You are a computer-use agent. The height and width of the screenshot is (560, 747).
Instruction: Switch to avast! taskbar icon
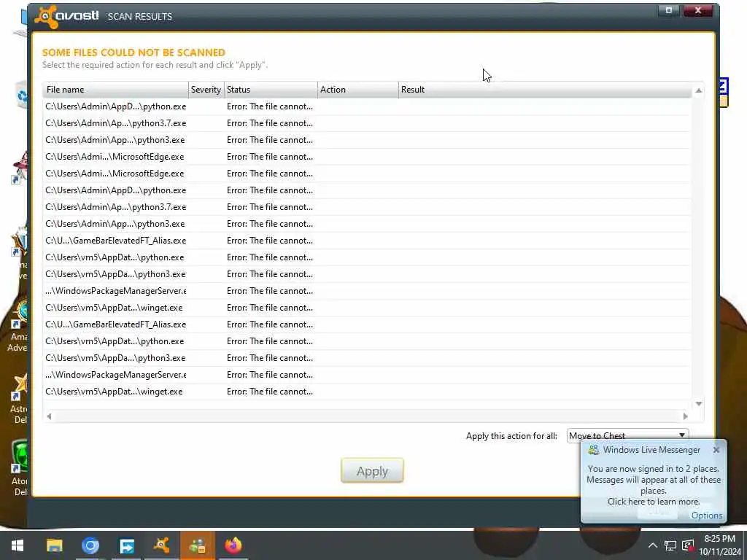(x=161, y=545)
